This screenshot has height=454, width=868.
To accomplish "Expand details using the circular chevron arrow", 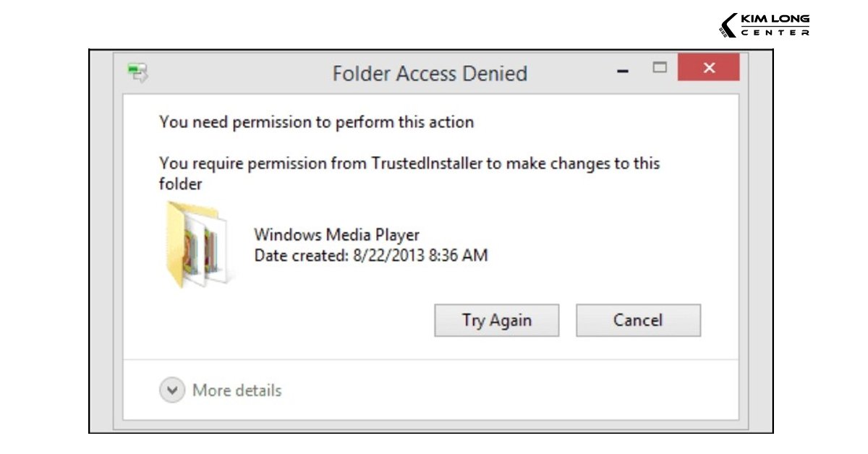I will 171,391.
